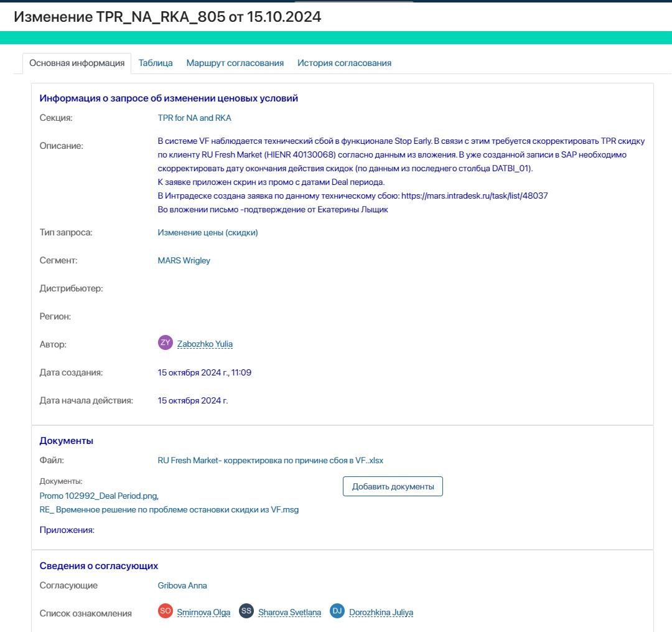672x632 pixels.
Task: Click the intradesk task URL in description
Action: click(x=474, y=196)
